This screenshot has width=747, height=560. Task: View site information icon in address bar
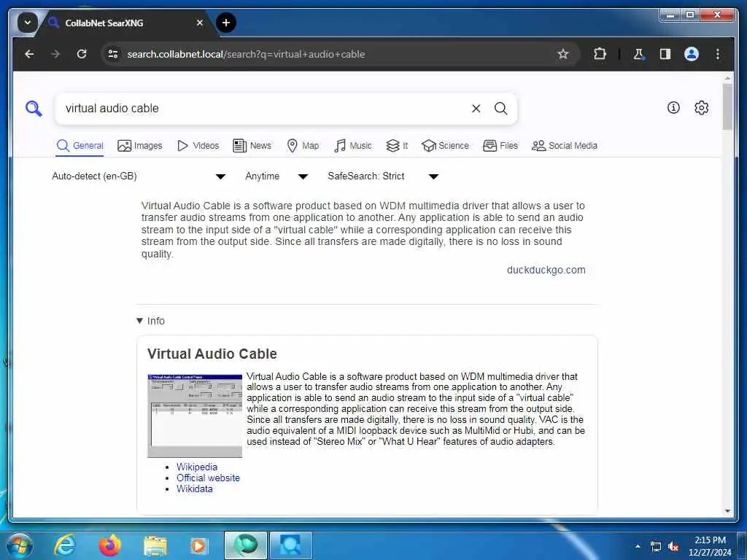pyautogui.click(x=113, y=54)
